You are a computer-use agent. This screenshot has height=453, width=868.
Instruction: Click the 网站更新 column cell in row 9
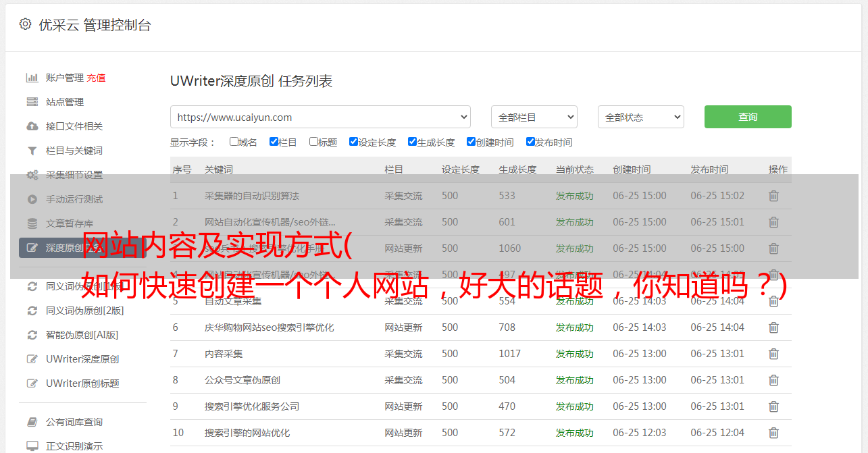(x=403, y=406)
